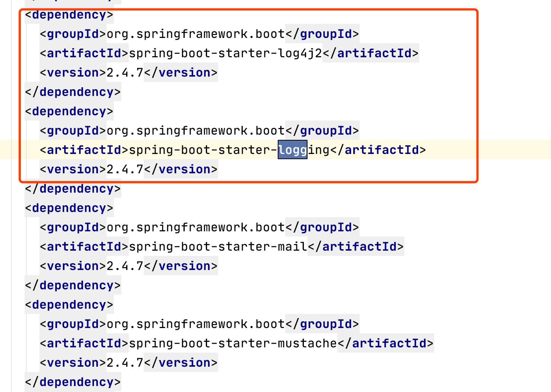Click the highlighted 'logg' selection in spring-boot-starter-logging
551x392 pixels.
tap(293, 150)
